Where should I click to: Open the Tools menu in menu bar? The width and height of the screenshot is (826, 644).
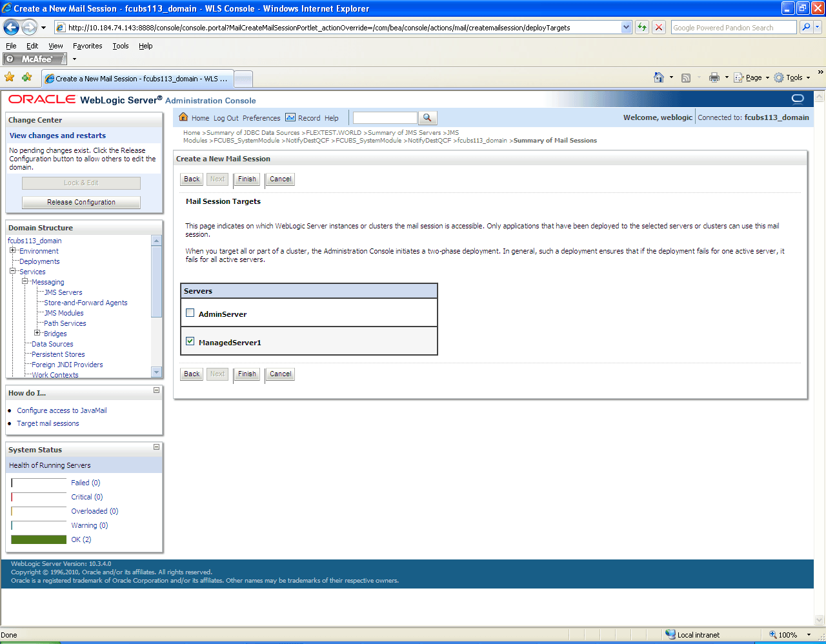(x=120, y=46)
